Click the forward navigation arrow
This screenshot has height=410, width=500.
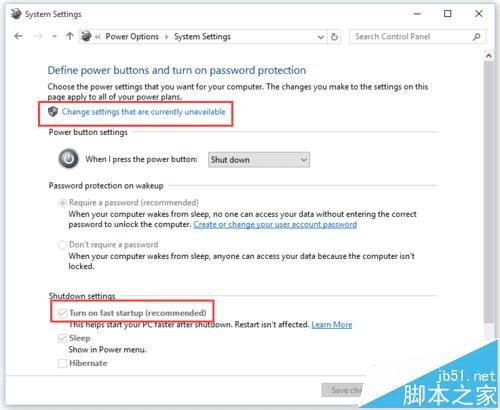coord(38,36)
